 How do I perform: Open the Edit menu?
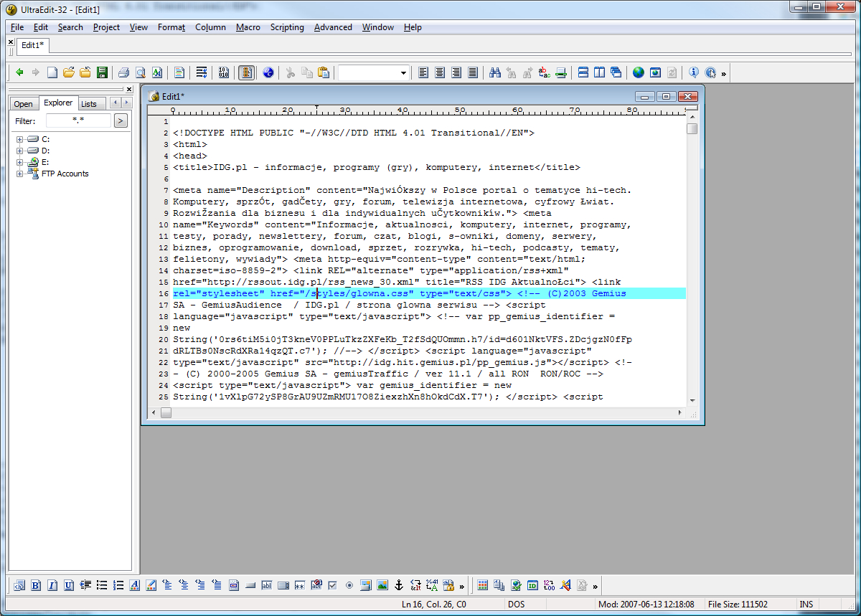coord(41,27)
